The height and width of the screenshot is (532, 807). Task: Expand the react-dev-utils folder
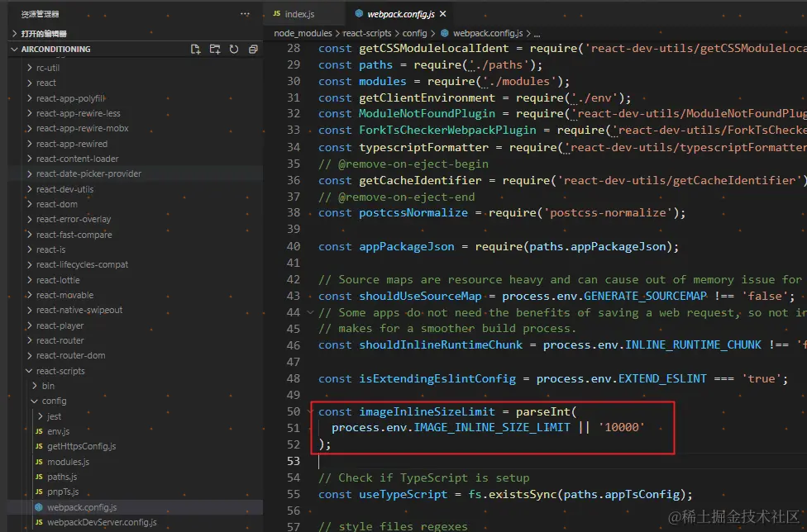point(29,189)
